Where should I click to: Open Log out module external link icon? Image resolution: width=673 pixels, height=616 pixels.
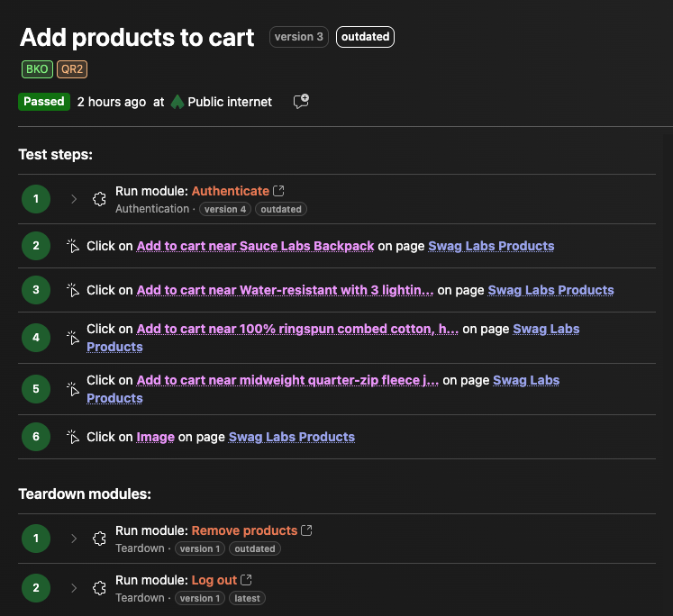(x=246, y=580)
